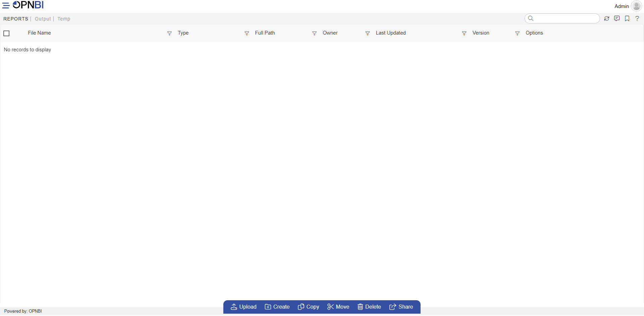Sort by Full Path header

click(x=265, y=33)
